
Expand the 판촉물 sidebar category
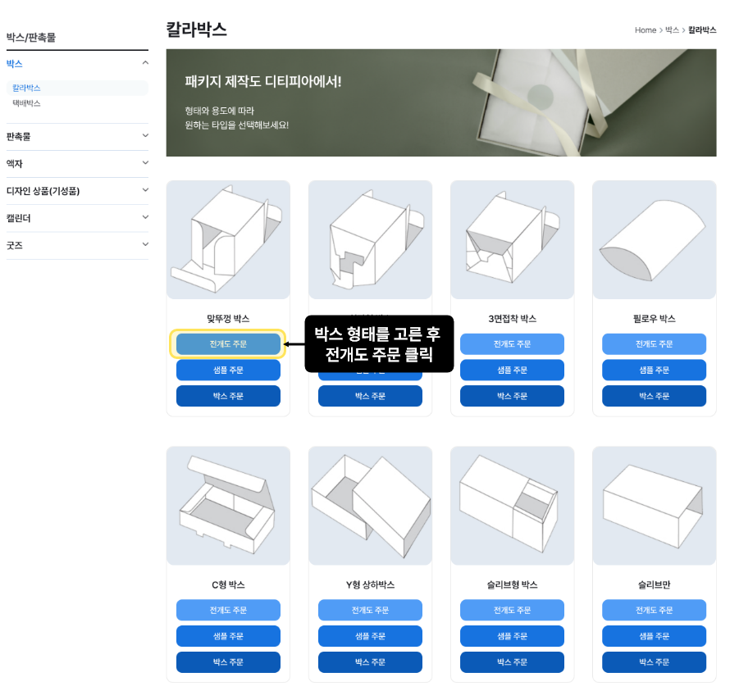pos(77,136)
